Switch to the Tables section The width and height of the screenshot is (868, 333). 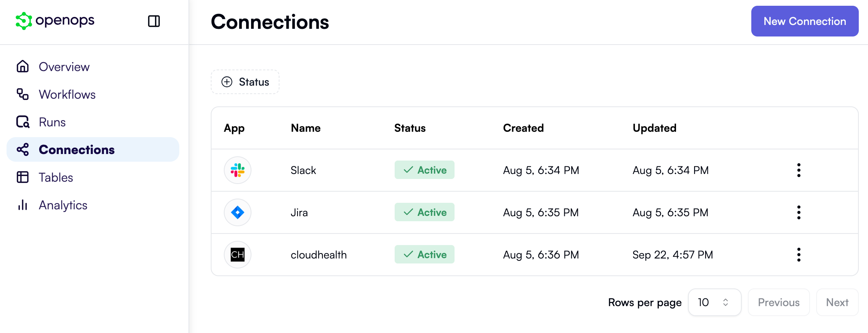pyautogui.click(x=56, y=177)
